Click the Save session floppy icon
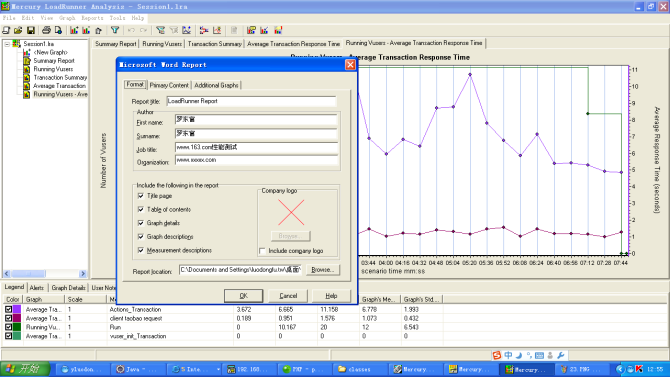 tap(31, 30)
